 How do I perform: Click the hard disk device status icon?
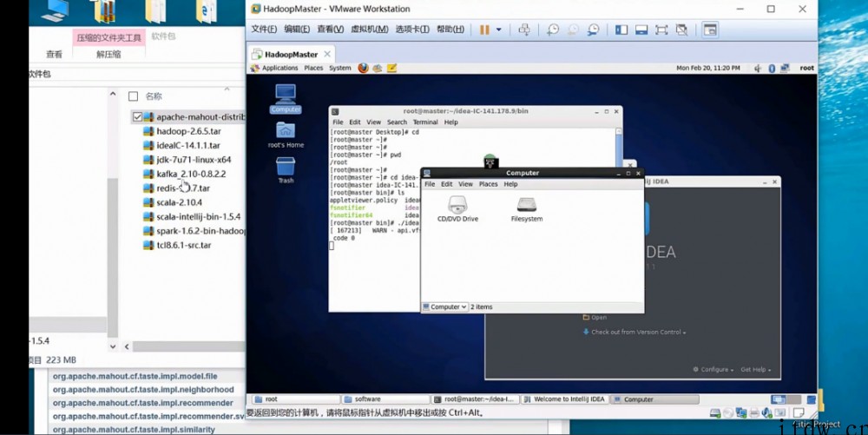tap(715, 413)
